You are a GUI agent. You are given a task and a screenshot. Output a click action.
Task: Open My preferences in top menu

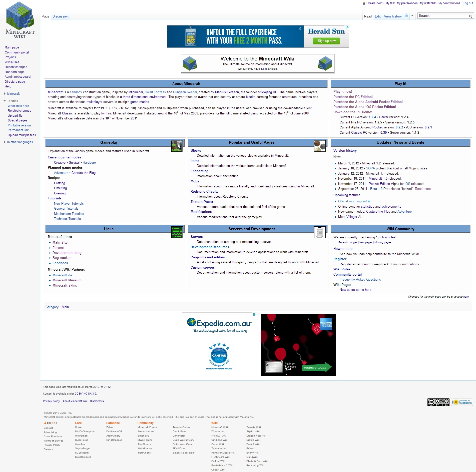pyautogui.click(x=407, y=3)
